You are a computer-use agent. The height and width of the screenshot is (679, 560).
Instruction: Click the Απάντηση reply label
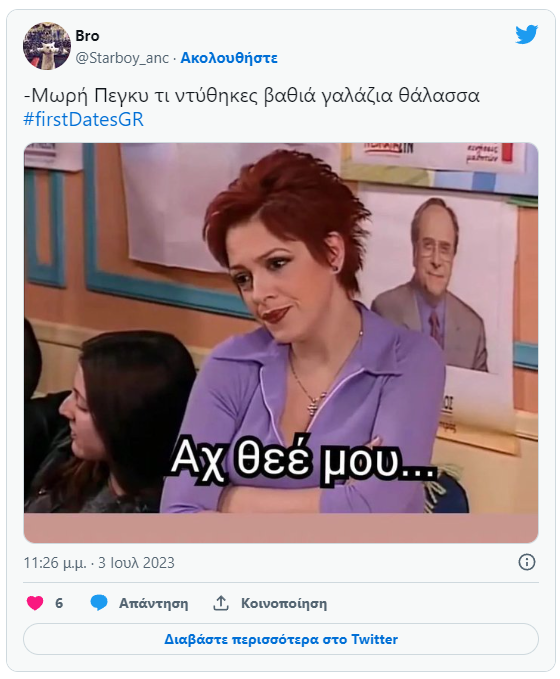pyautogui.click(x=154, y=603)
